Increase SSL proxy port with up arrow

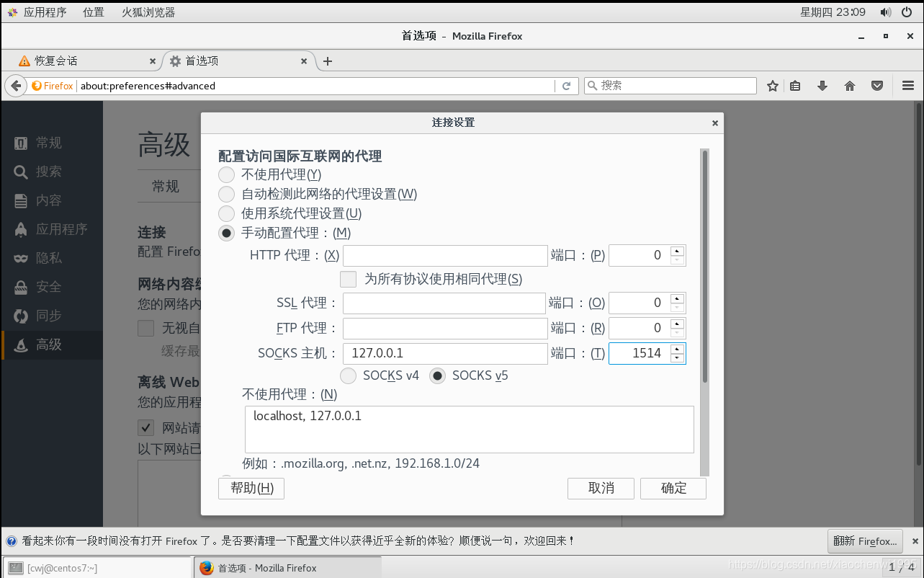[x=677, y=298]
